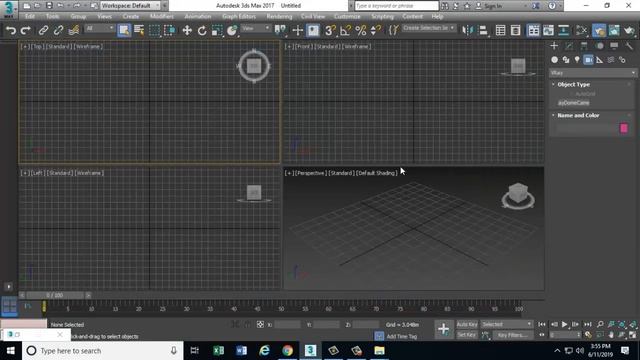Open the reference coordinate system View dropdown
Screen dimensions: 640x360
tap(256, 28)
